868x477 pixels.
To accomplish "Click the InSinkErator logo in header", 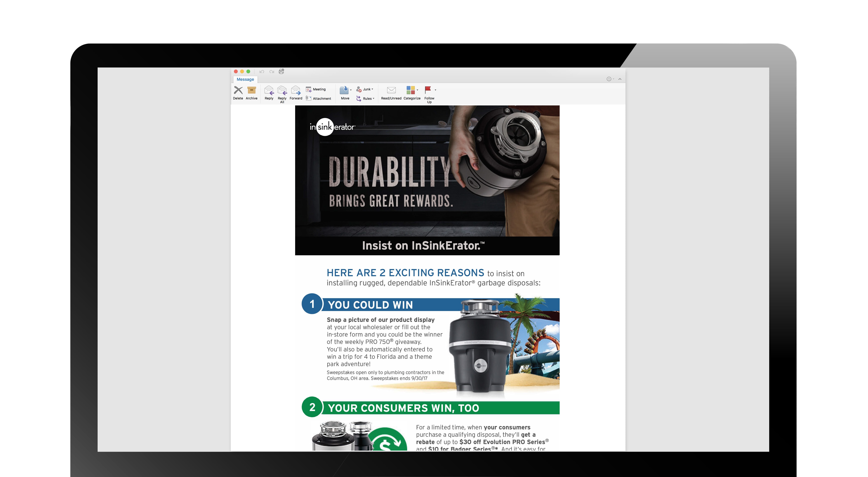I will pyautogui.click(x=332, y=127).
